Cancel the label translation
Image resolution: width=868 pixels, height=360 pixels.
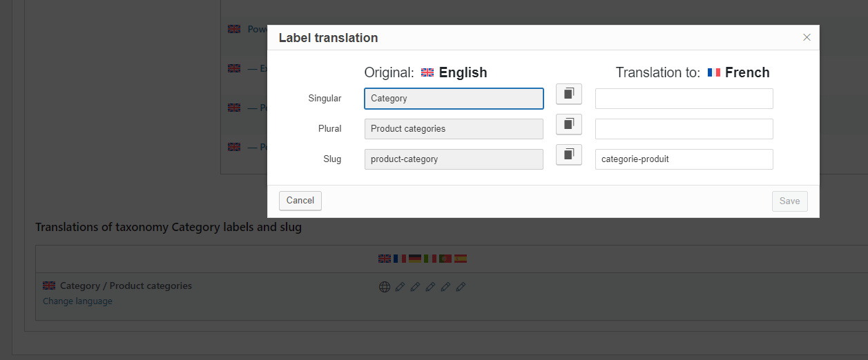click(300, 201)
